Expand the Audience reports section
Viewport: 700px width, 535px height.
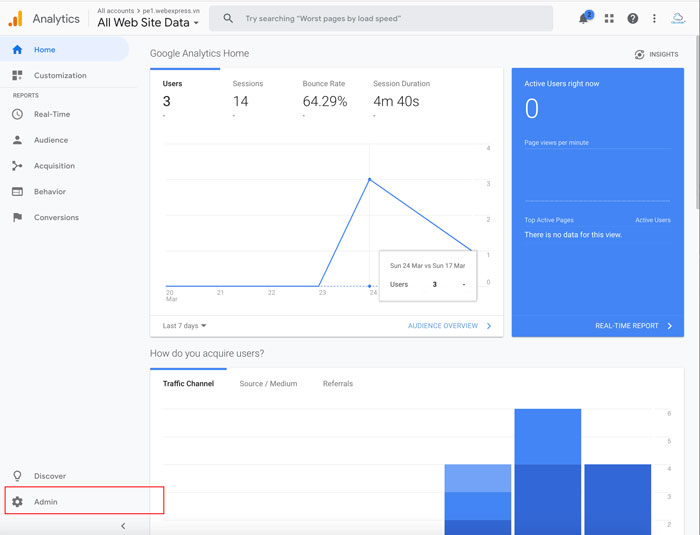(x=50, y=140)
